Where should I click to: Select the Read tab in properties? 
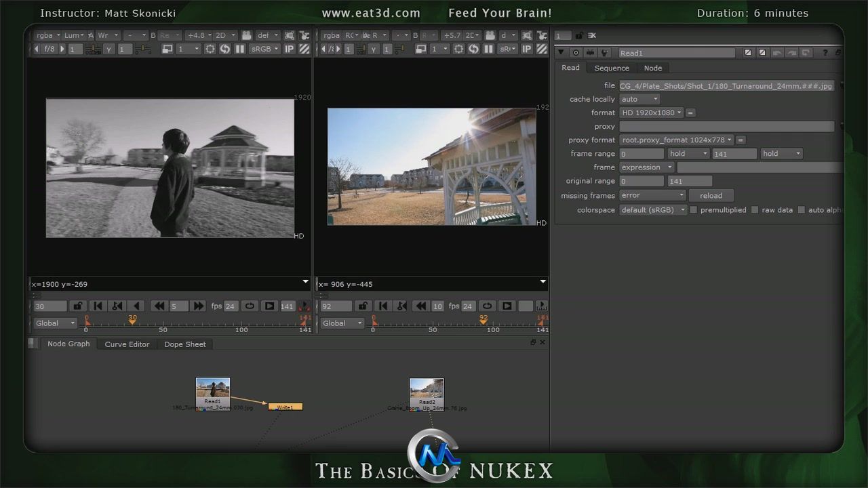tap(570, 68)
